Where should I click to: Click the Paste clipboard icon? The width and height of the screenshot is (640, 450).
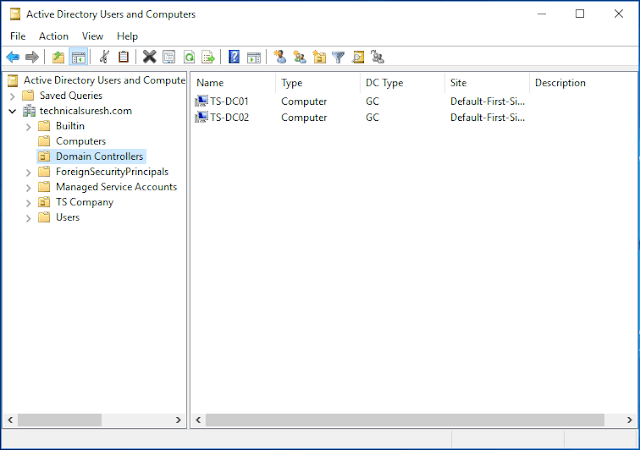coord(123,57)
